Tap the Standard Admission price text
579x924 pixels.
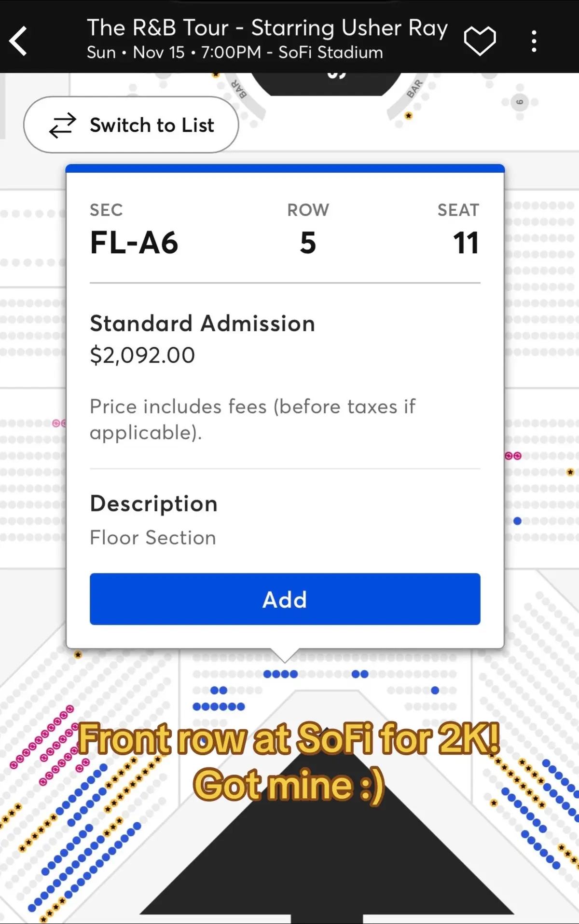[x=142, y=355]
